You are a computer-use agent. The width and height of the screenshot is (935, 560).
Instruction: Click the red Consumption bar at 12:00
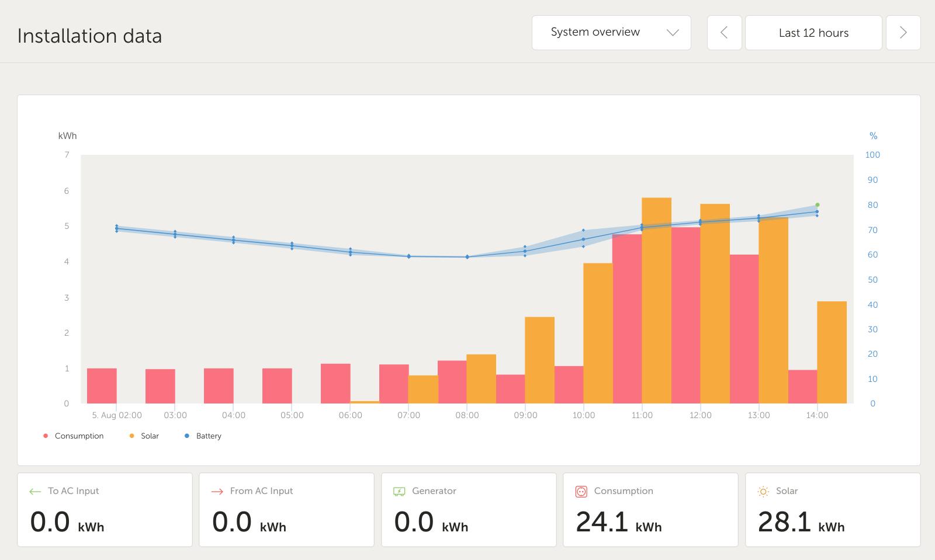point(685,315)
